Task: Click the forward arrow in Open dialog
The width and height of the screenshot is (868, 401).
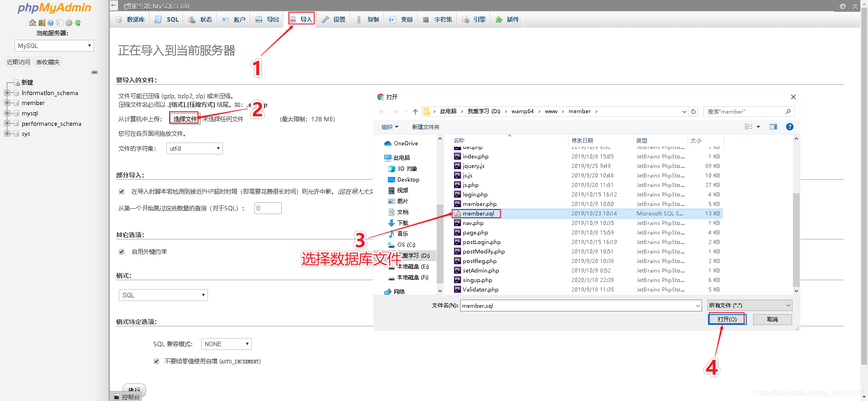Action: [x=396, y=111]
